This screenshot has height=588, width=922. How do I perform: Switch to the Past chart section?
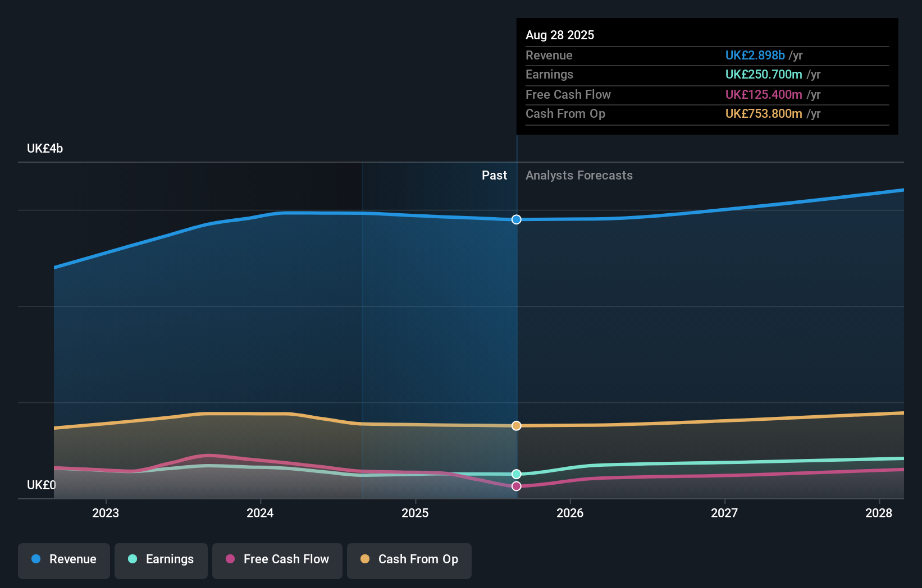tap(494, 175)
